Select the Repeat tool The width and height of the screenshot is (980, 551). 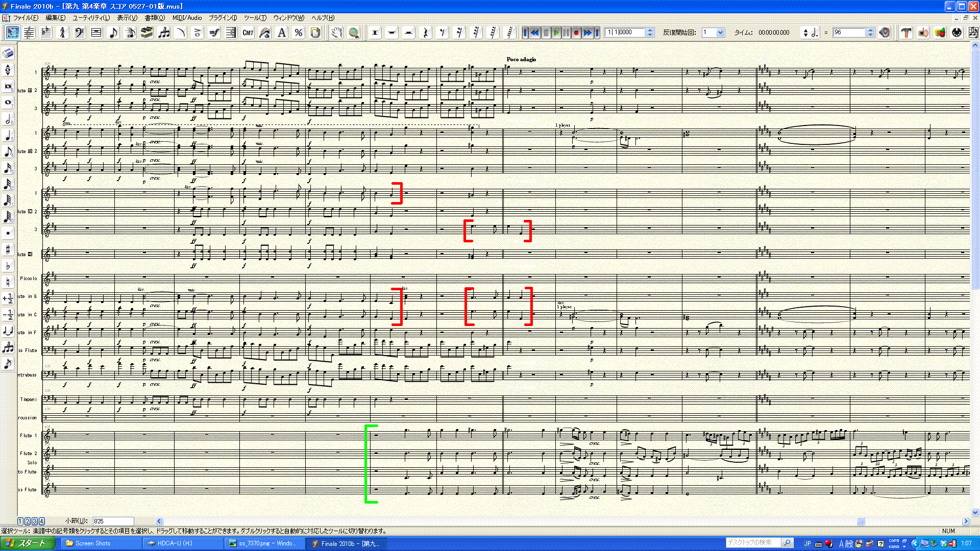(x=231, y=33)
